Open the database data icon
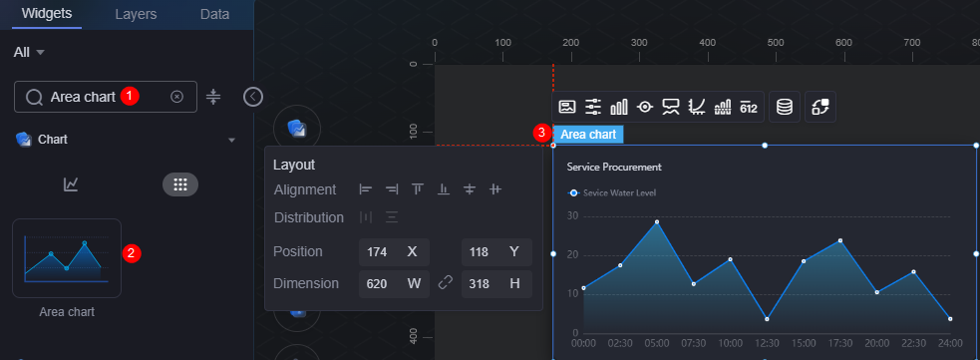 (785, 107)
